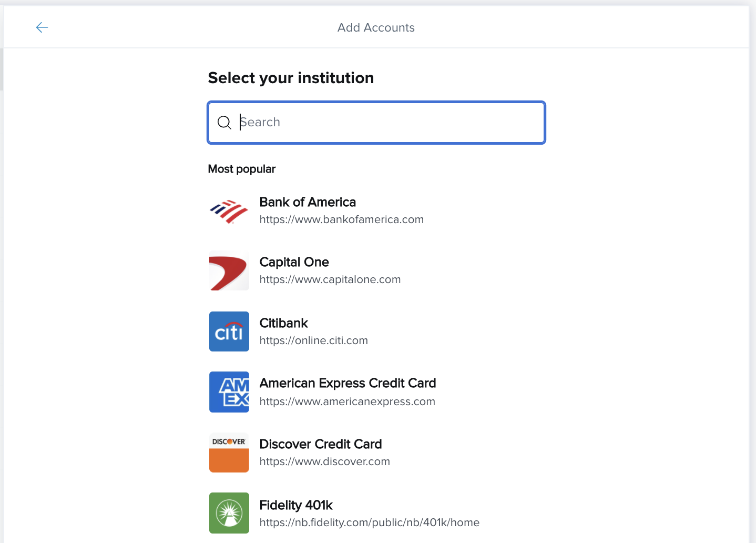Image resolution: width=756 pixels, height=543 pixels.
Task: Click the online.citi.com URL text
Action: [313, 340]
